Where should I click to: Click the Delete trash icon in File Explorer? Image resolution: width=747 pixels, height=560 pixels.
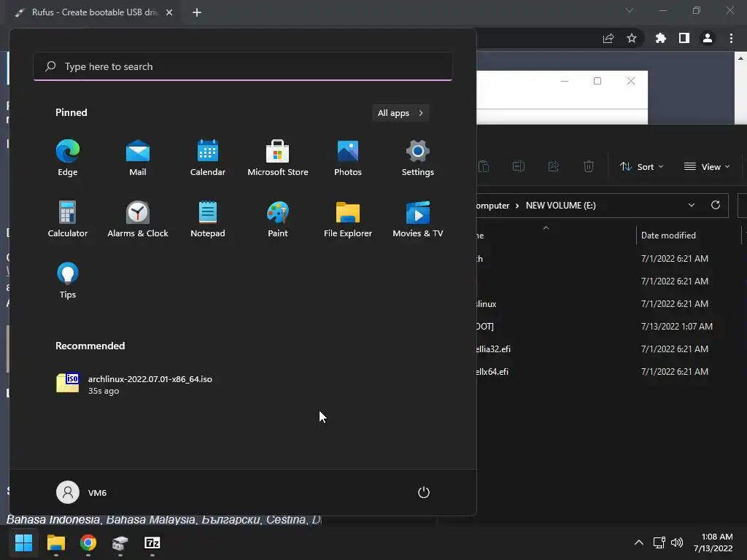coord(589,167)
